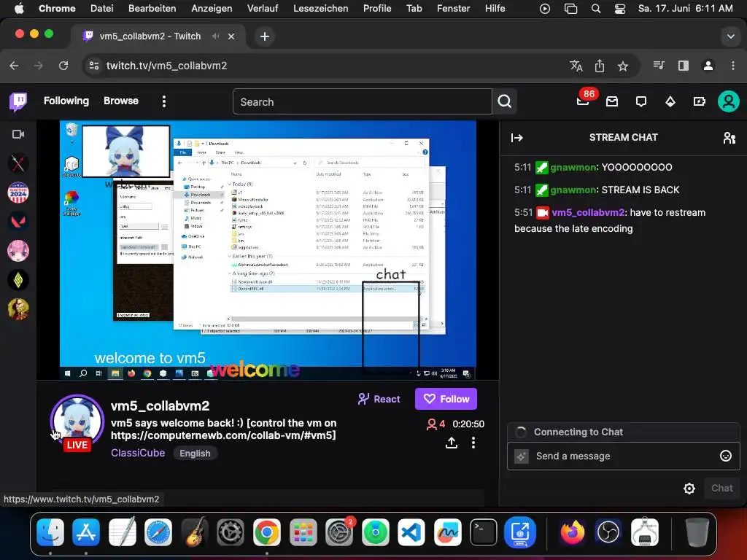
Task: Open the pink-haired avatar sidebar channel
Action: tap(18, 251)
